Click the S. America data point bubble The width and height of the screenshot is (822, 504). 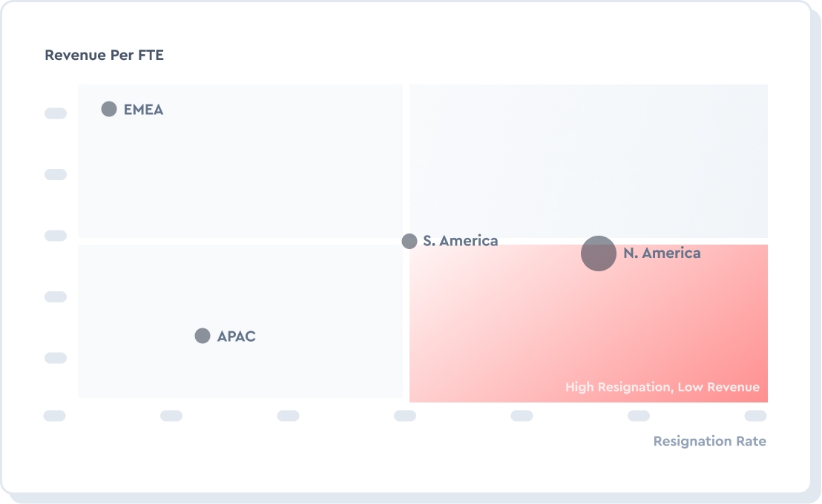pos(410,241)
